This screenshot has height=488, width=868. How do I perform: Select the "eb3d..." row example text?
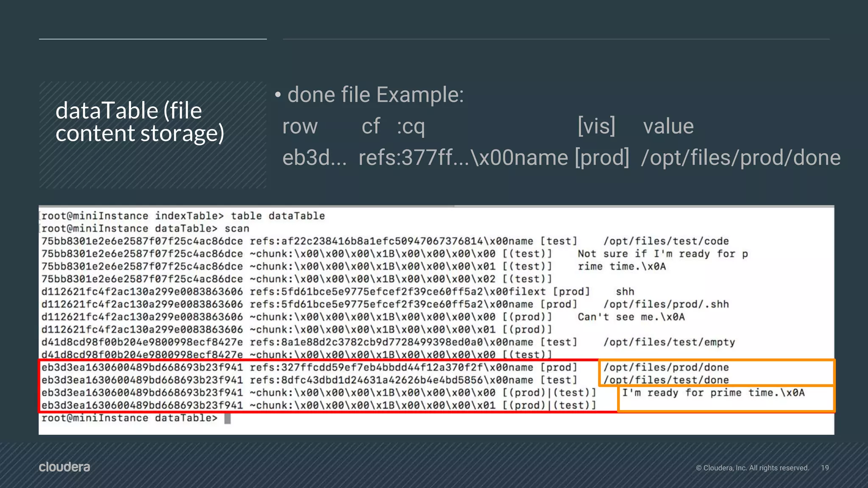click(314, 158)
